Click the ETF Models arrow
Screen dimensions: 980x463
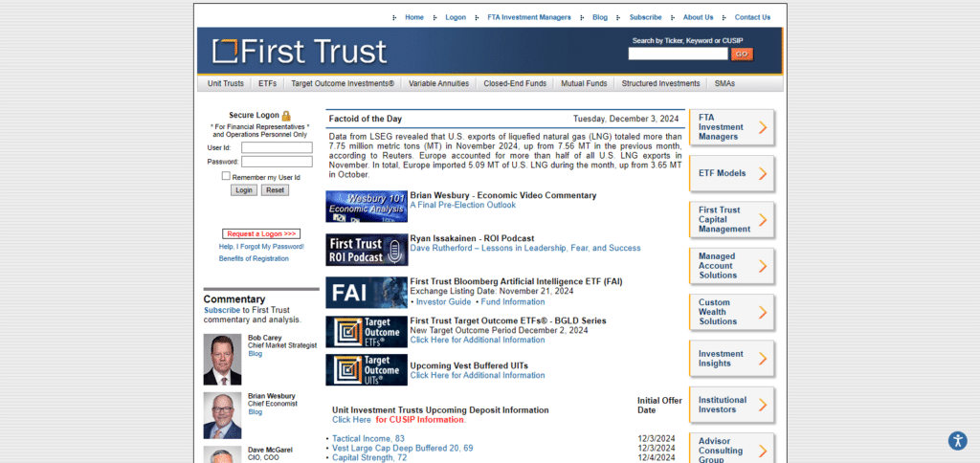tap(763, 174)
